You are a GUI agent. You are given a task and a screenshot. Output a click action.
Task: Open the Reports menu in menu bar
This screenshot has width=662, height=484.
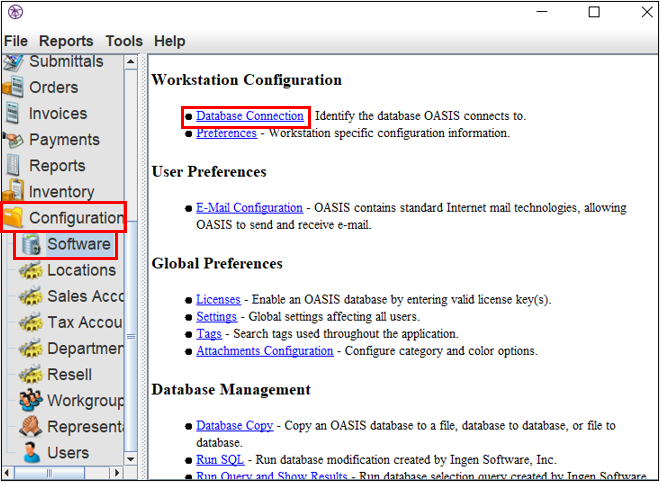66,41
